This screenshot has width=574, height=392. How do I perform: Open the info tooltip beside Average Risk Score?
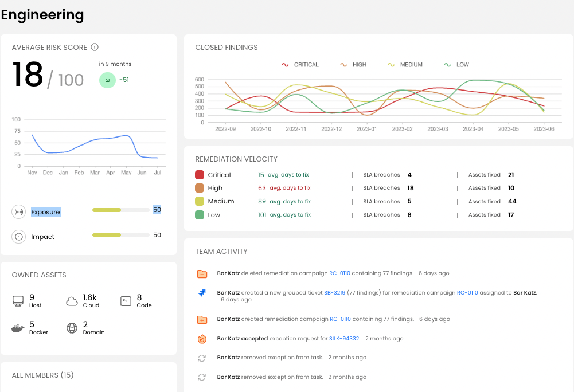95,48
